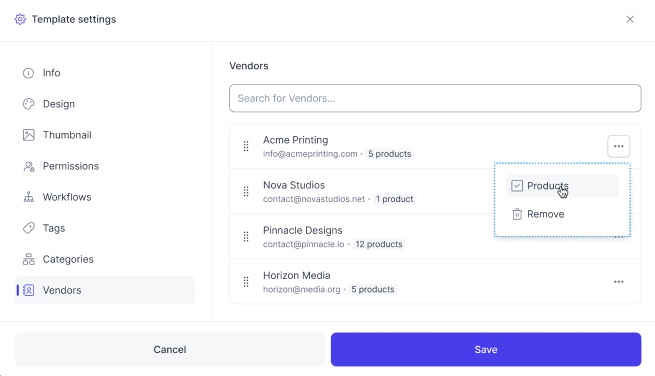Viewport: 655px width, 376px height.
Task: Grab the Pinnacle Designs drag handle
Action: click(246, 236)
